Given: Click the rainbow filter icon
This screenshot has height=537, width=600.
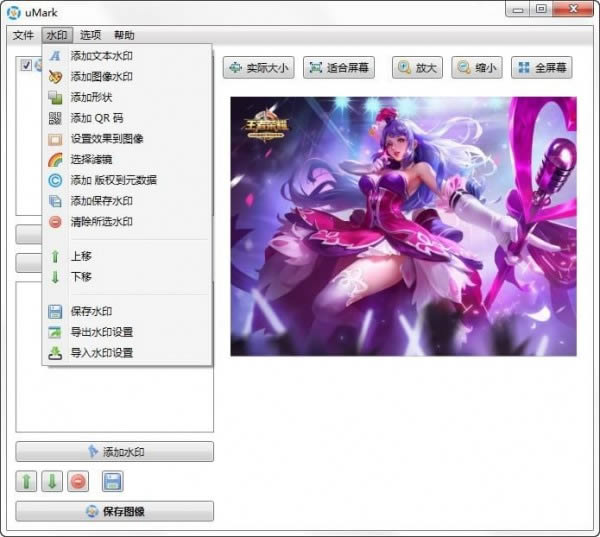Looking at the screenshot, I should click(x=55, y=160).
